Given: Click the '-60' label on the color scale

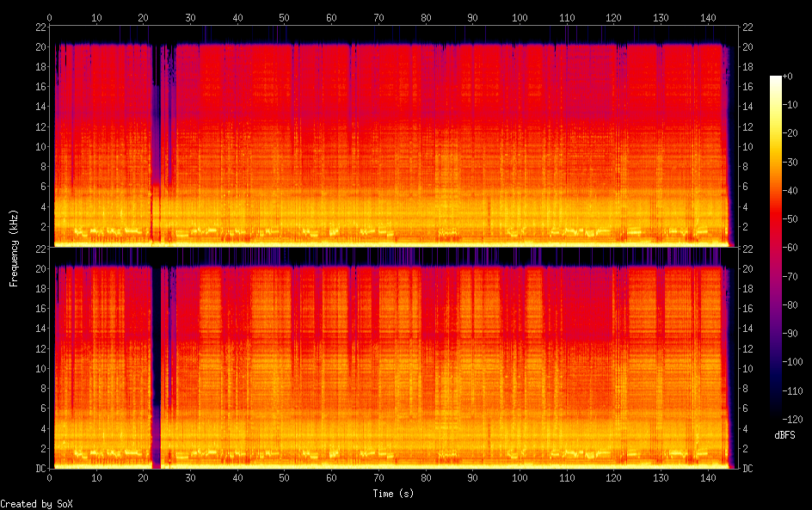Looking at the screenshot, I should pyautogui.click(x=790, y=248).
